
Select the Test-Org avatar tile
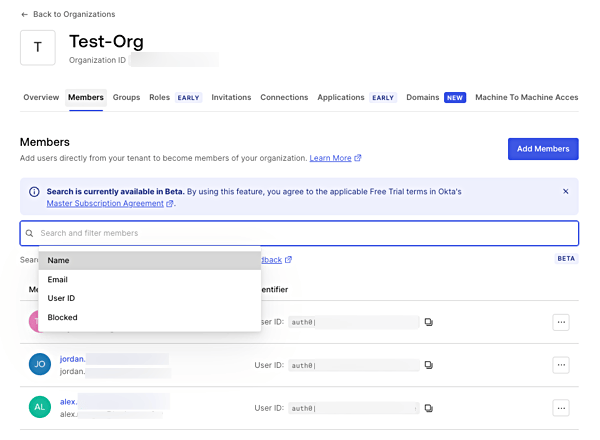pos(38,47)
